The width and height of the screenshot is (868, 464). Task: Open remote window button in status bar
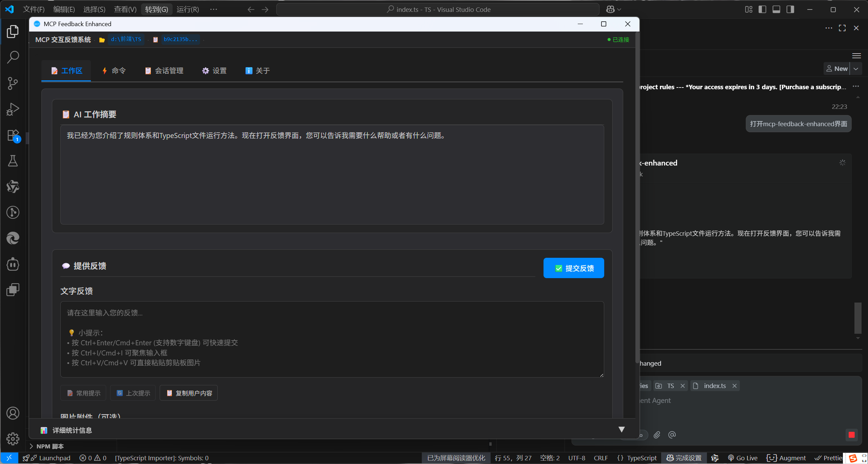[9, 458]
